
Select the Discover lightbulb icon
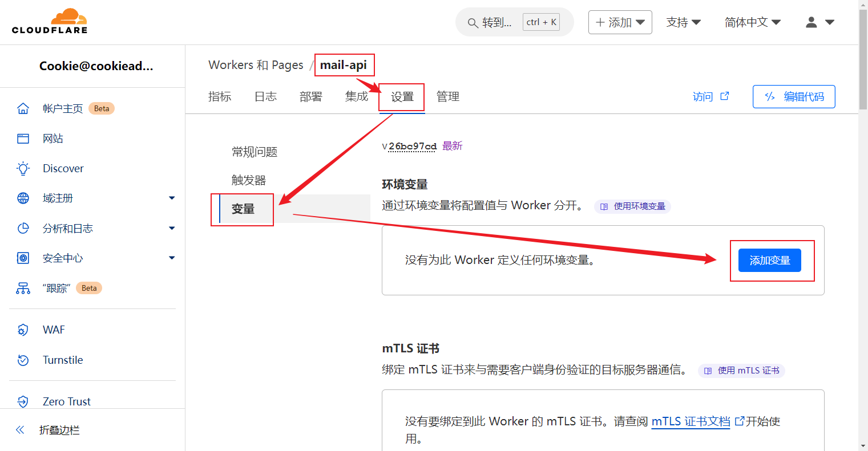tap(23, 168)
